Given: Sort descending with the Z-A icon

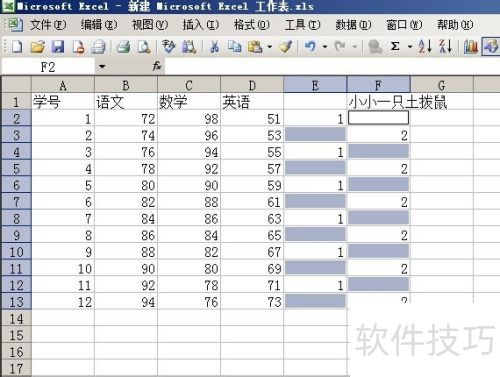Looking at the screenshot, I should (x=446, y=46).
